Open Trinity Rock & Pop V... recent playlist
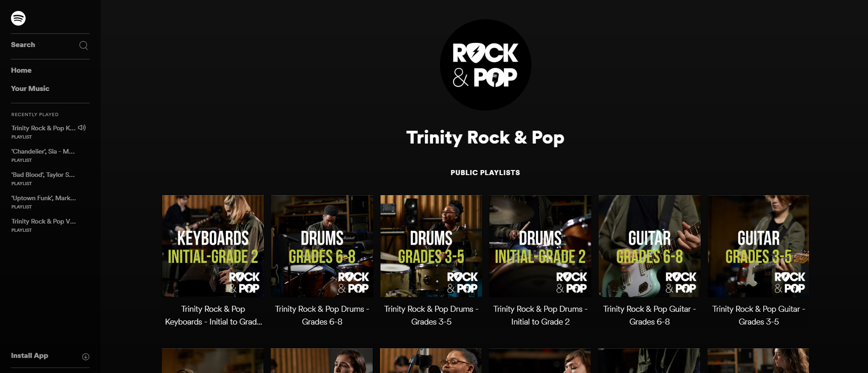The image size is (868, 373). [43, 225]
